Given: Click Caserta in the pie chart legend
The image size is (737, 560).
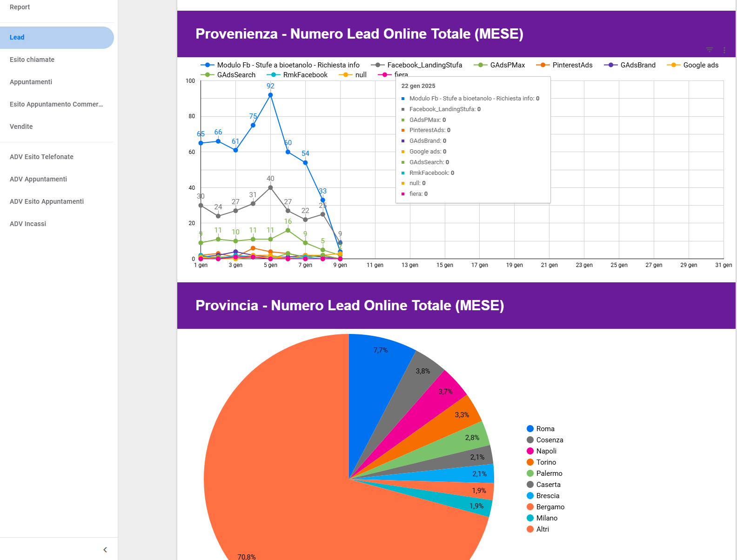Looking at the screenshot, I should (543, 485).
